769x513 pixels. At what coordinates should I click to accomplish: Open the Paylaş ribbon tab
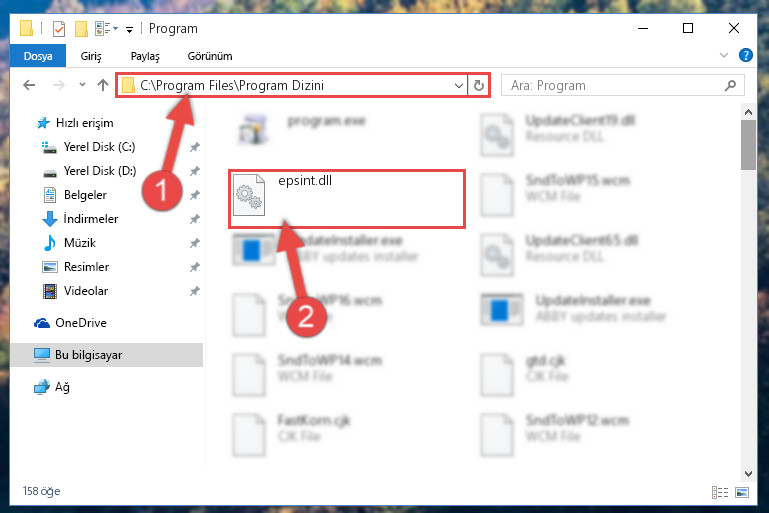(x=145, y=56)
